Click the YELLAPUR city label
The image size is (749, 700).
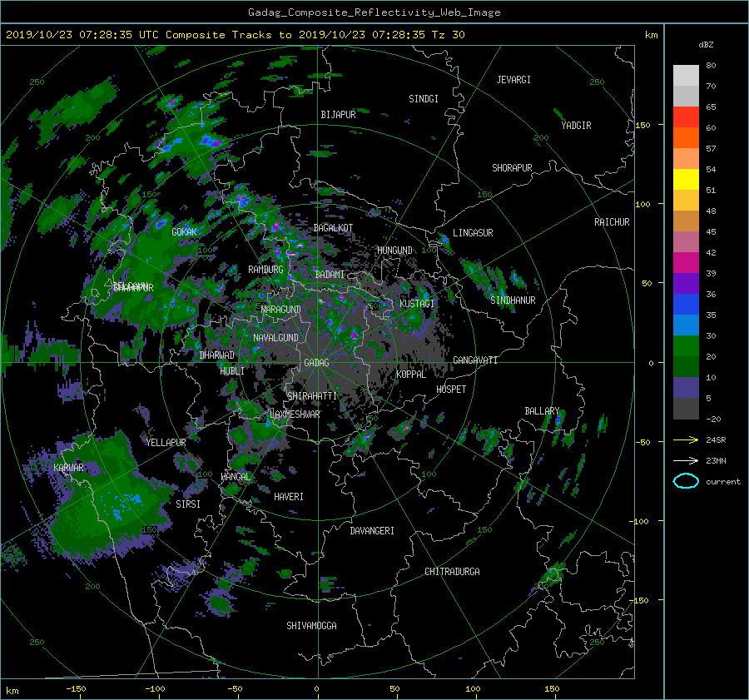point(166,443)
